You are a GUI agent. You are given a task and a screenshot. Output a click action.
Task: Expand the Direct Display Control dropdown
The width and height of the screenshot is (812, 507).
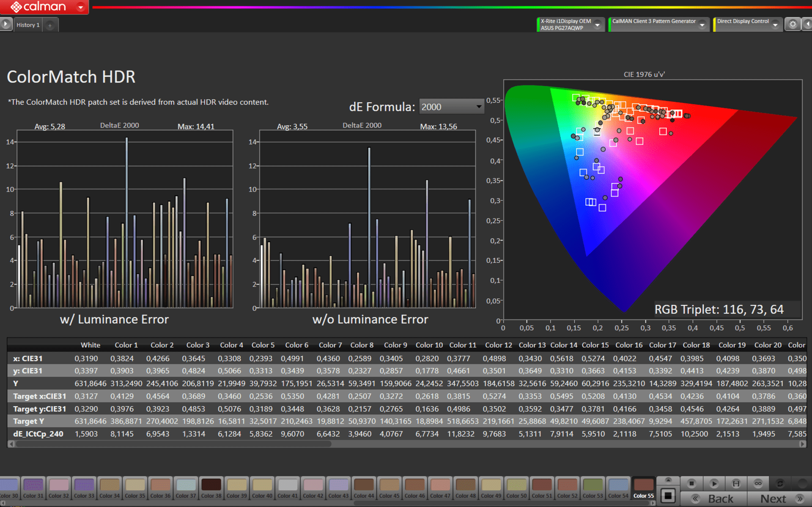point(775,25)
